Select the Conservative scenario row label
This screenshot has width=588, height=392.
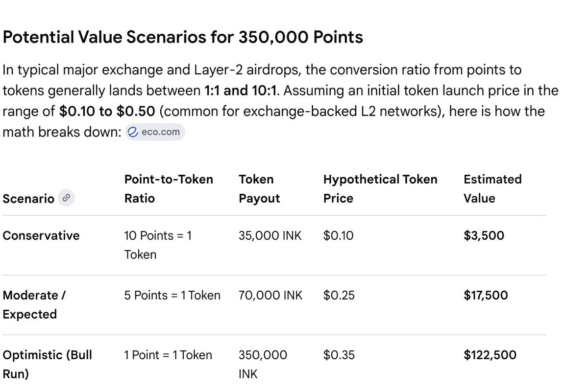click(41, 235)
